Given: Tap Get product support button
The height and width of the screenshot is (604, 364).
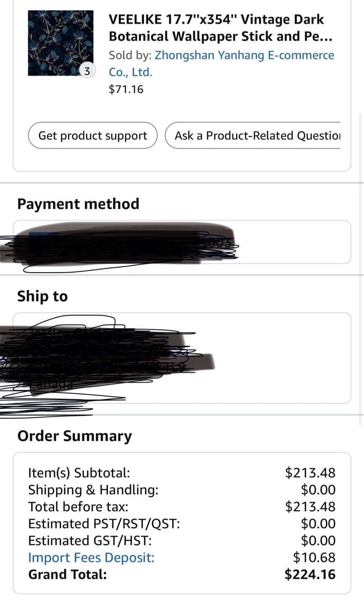Looking at the screenshot, I should (93, 135).
